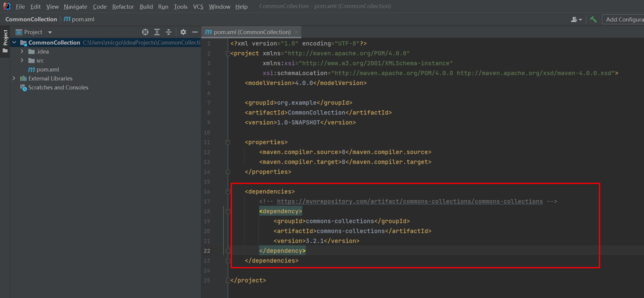
Task: Click the 1.0-SNAPSHOT version text
Action: pyautogui.click(x=298, y=123)
